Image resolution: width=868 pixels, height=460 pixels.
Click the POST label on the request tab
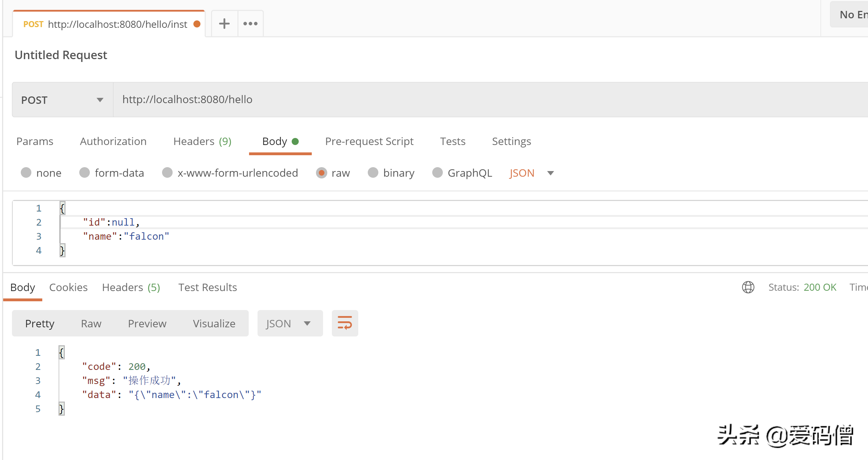(33, 24)
